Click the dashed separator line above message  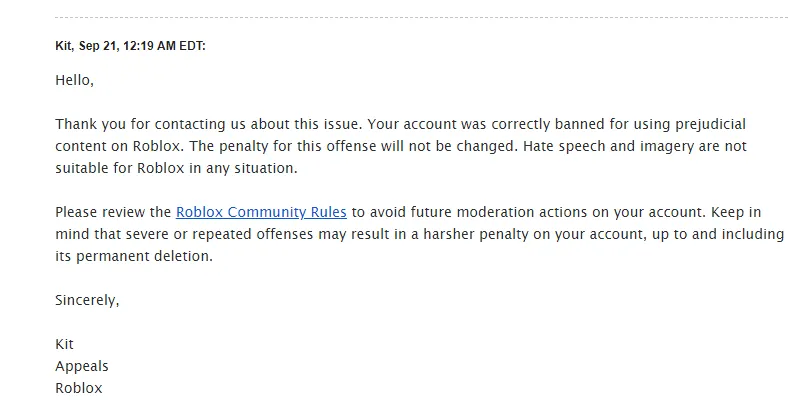point(421,17)
